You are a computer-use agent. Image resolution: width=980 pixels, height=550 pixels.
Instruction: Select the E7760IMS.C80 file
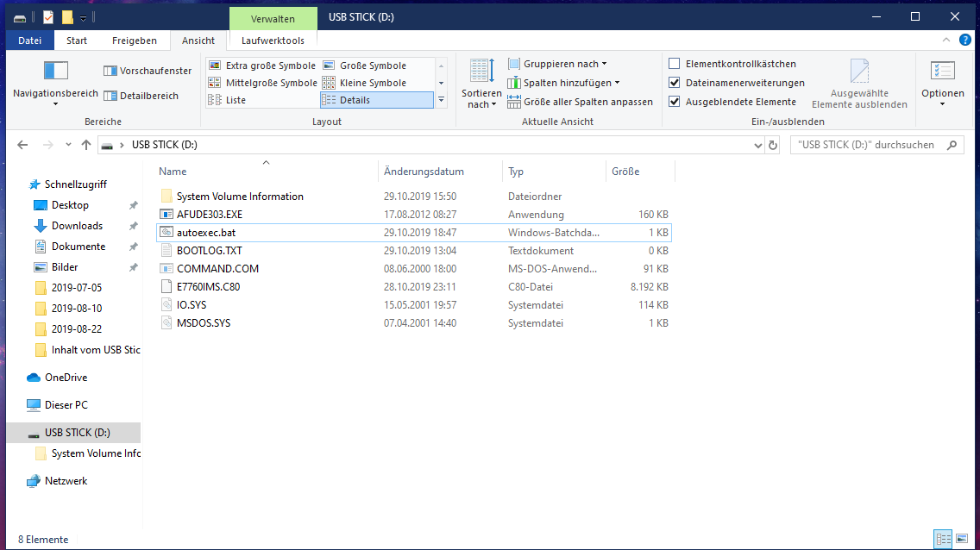[414, 286]
